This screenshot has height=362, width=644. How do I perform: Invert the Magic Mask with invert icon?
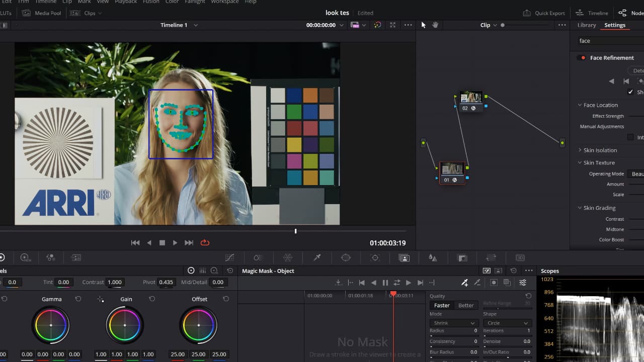click(x=507, y=283)
